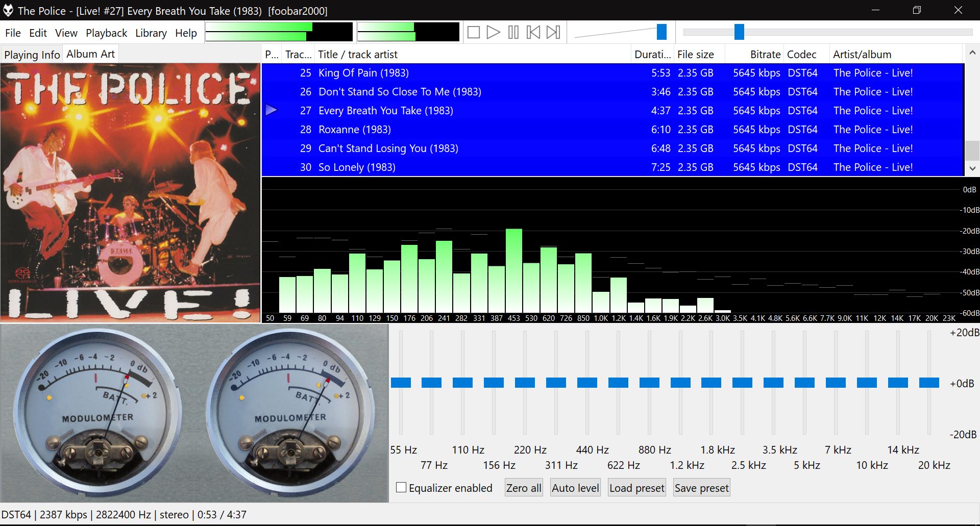
Task: Click the 220 Hz equalizer slider
Action: point(525,383)
